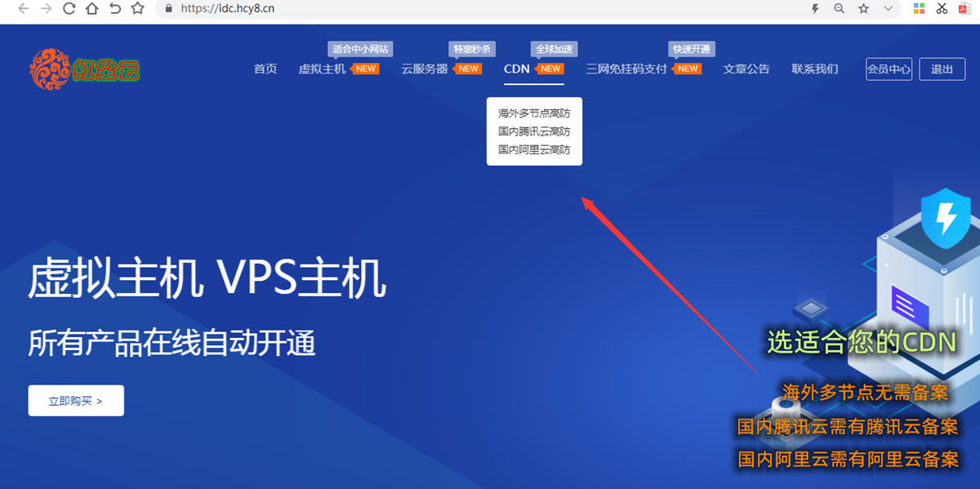980x489 pixels.
Task: Go forward with the browser forward arrow
Action: click(x=47, y=8)
